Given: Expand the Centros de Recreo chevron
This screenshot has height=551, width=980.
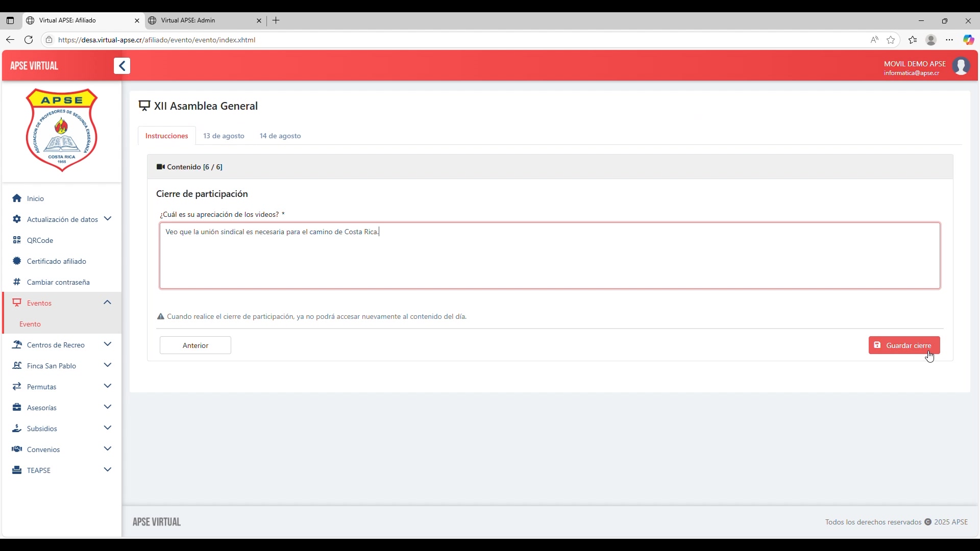Looking at the screenshot, I should point(108,344).
